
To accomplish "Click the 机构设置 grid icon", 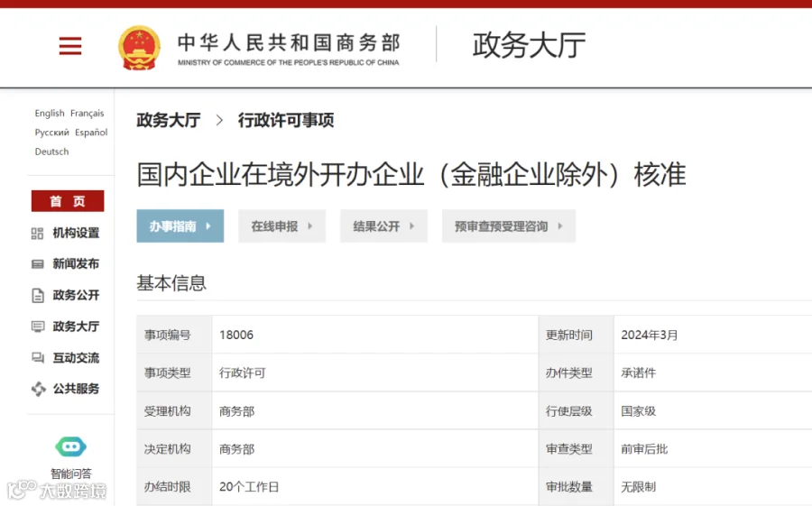I will coord(37,234).
